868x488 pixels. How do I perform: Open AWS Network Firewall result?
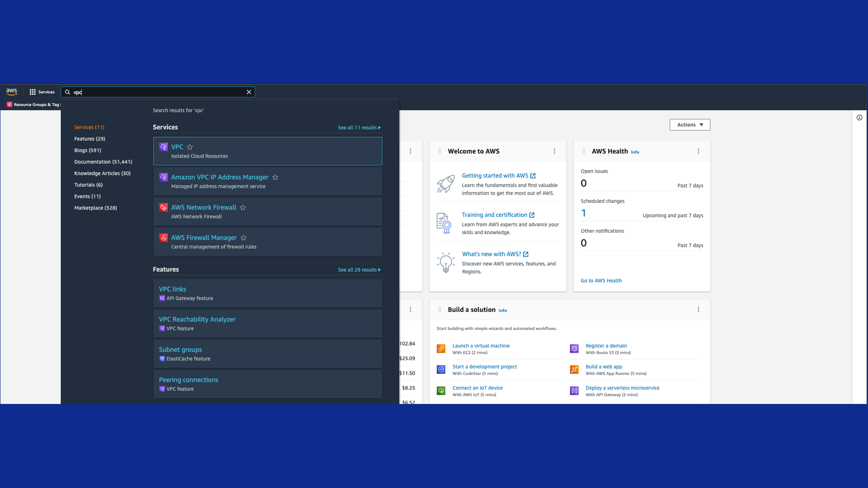tap(268, 211)
